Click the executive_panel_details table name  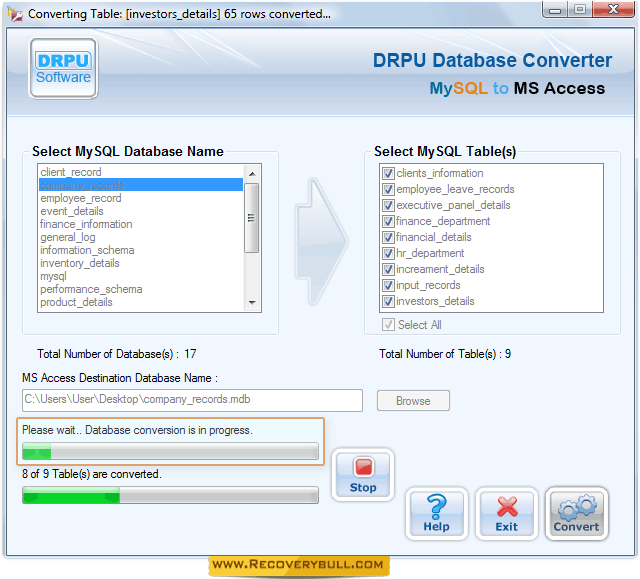pos(453,205)
